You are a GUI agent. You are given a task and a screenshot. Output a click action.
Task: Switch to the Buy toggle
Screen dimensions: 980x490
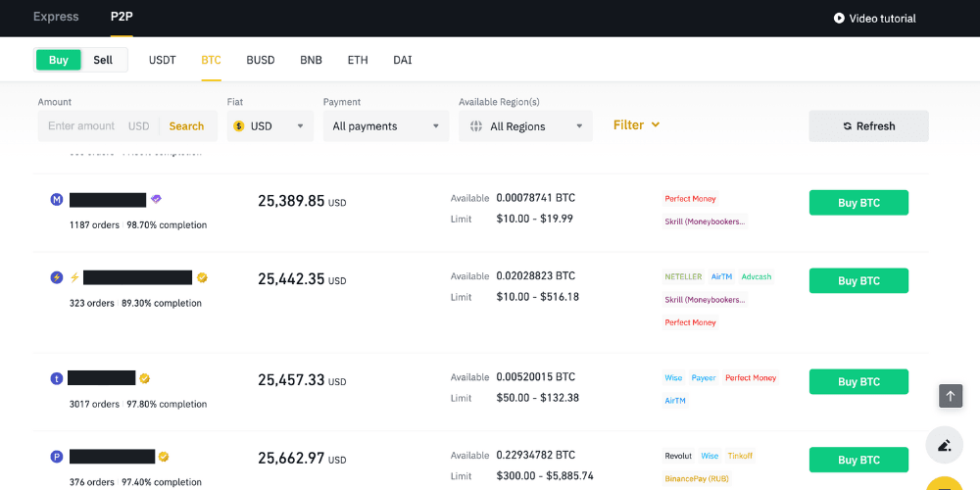pos(59,60)
